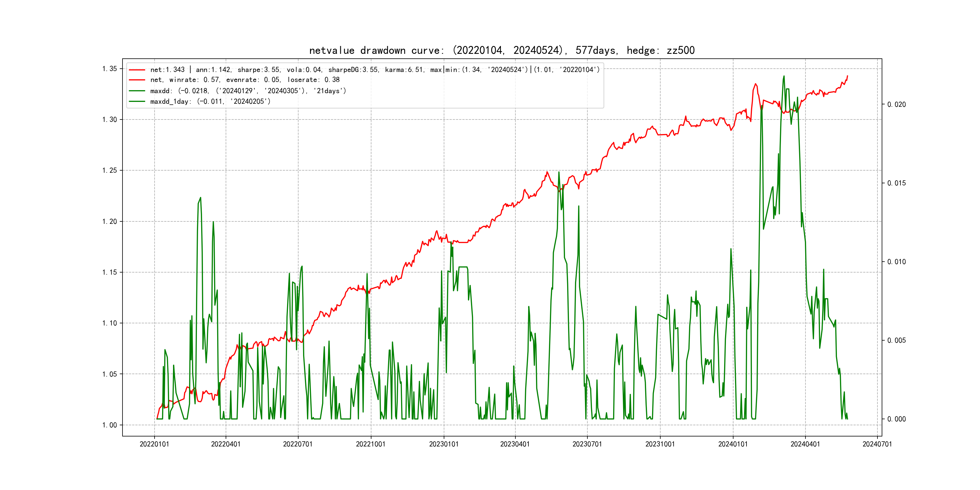Screen dimensions: 980x490
Task: Click the 1.20 left axis tick label
Action: coord(109,221)
